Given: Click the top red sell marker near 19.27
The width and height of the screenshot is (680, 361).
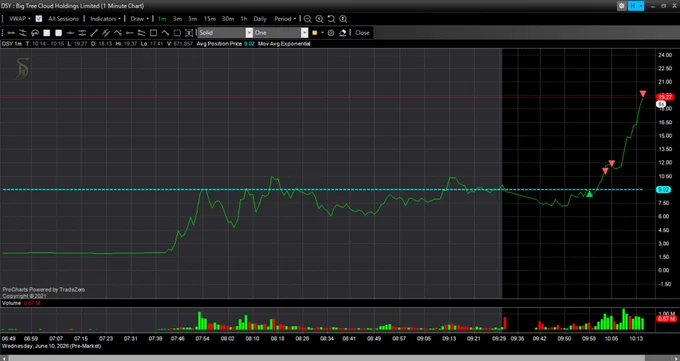Looking at the screenshot, I should coord(643,94).
